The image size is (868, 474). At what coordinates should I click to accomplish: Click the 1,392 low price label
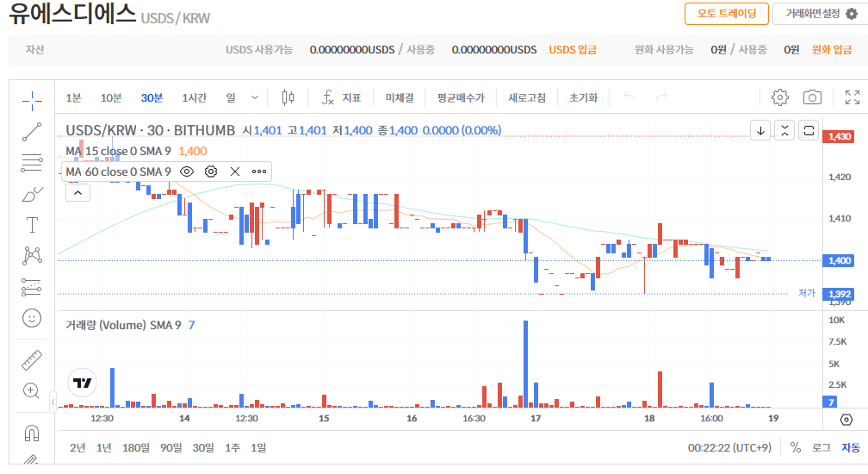840,294
